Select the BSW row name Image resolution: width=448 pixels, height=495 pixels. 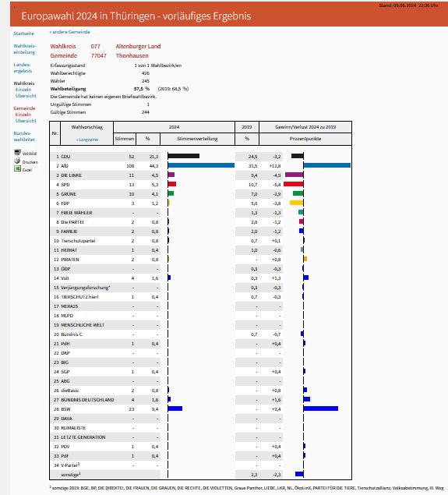[65, 409]
